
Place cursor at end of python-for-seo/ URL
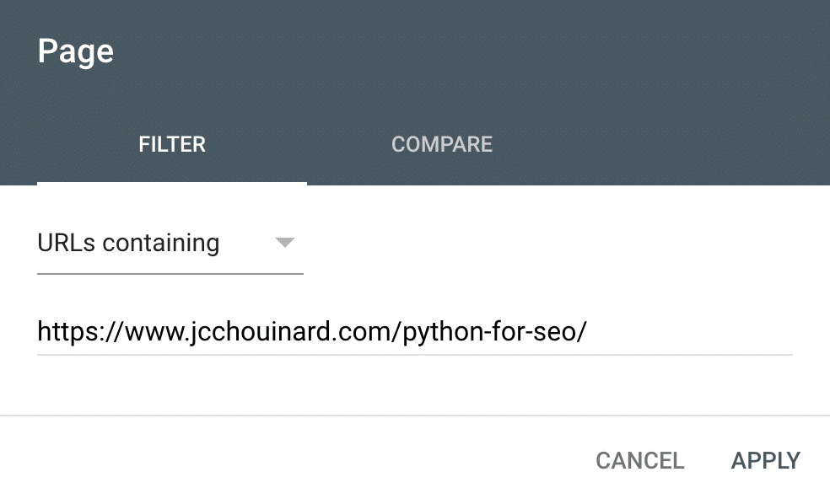coord(588,332)
